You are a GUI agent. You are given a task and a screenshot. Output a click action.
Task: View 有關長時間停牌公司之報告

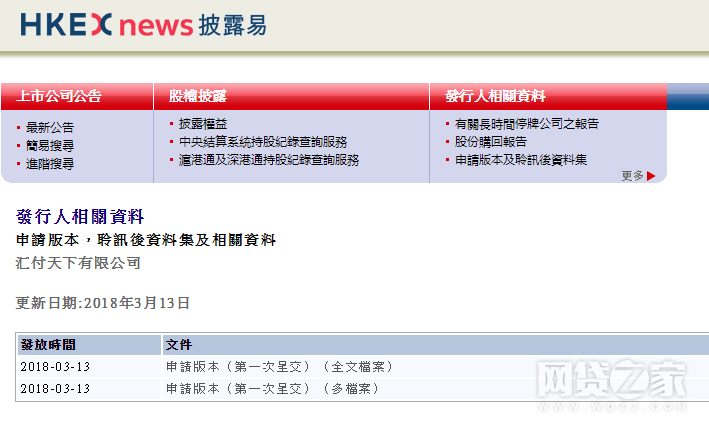point(526,124)
